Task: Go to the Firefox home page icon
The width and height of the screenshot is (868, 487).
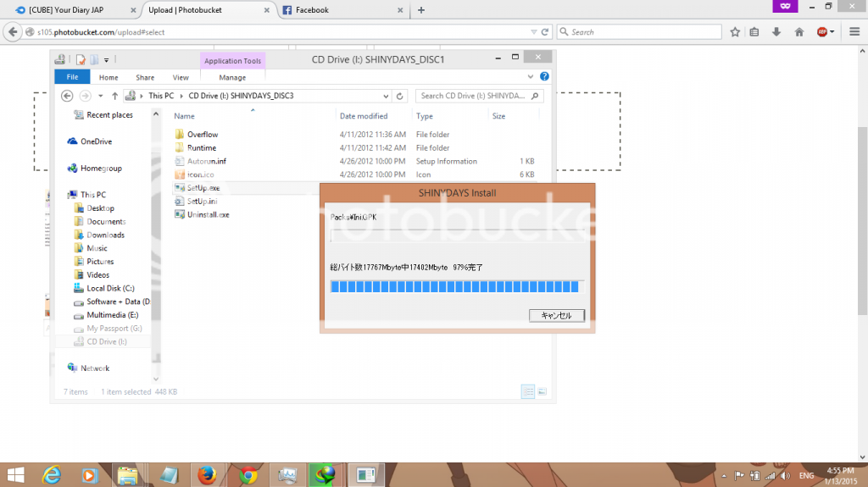Action: point(798,32)
